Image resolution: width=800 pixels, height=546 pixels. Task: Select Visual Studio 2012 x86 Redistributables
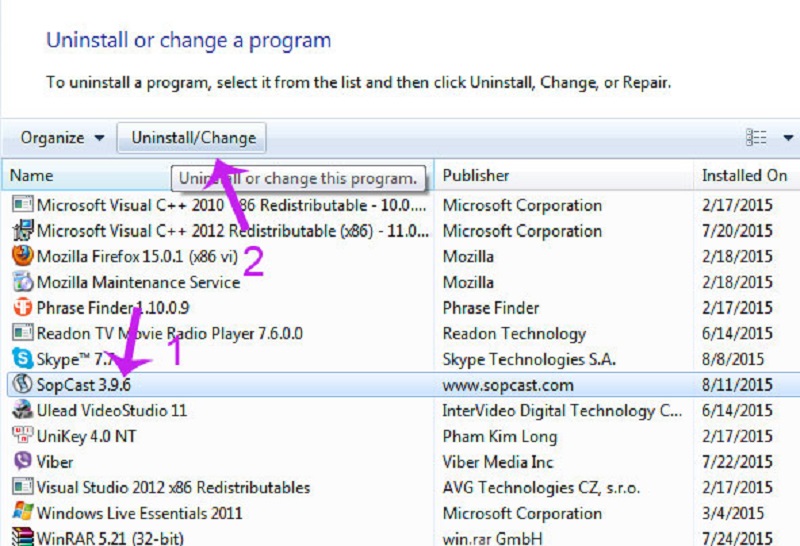tap(173, 487)
